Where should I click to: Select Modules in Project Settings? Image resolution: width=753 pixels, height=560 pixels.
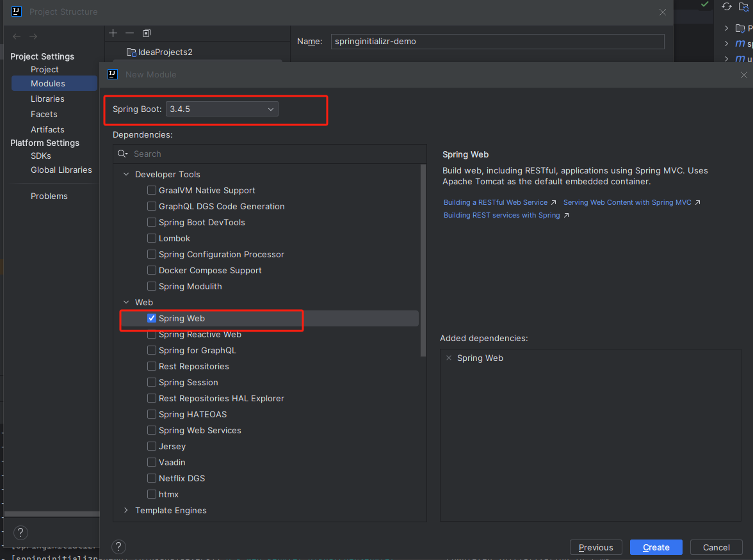(54, 83)
